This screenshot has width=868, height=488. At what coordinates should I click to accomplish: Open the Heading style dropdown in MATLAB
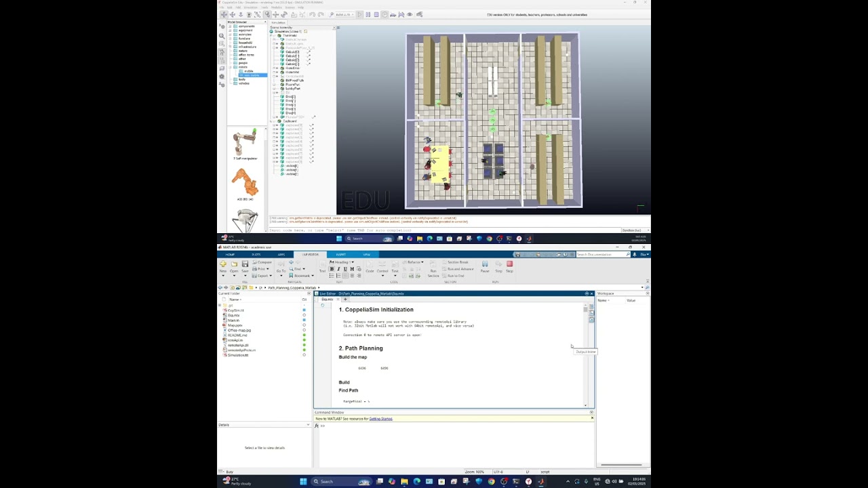[x=342, y=262]
